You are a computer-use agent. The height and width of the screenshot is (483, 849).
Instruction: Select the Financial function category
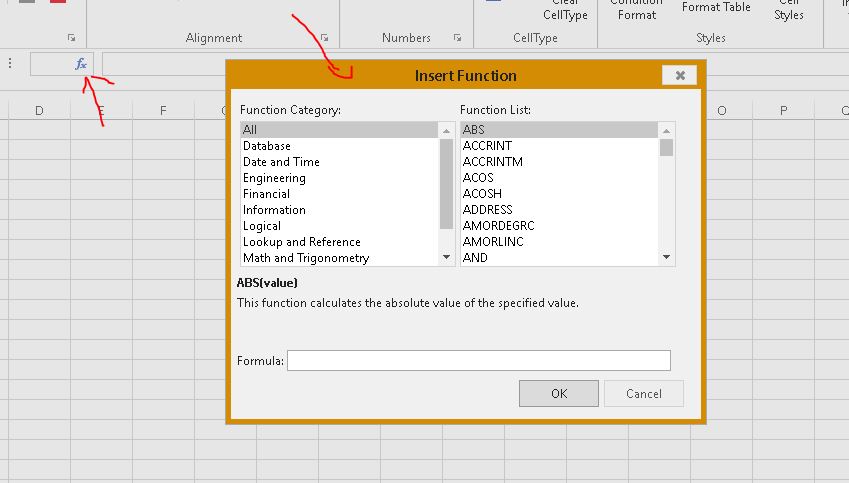pos(266,194)
